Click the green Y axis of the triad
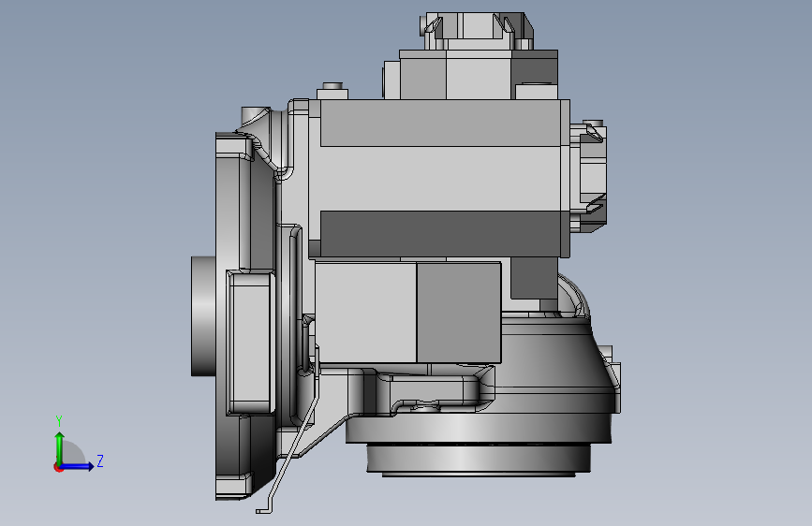Viewport: 812px width, 526px height. pyautogui.click(x=59, y=447)
